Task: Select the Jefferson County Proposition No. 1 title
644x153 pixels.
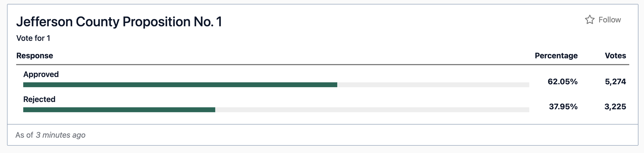Action: [x=119, y=22]
